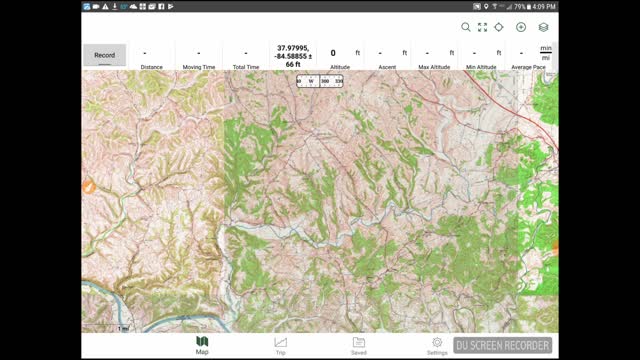Tap the add plus circle icon
This screenshot has width=640, height=360.
pos(521,27)
